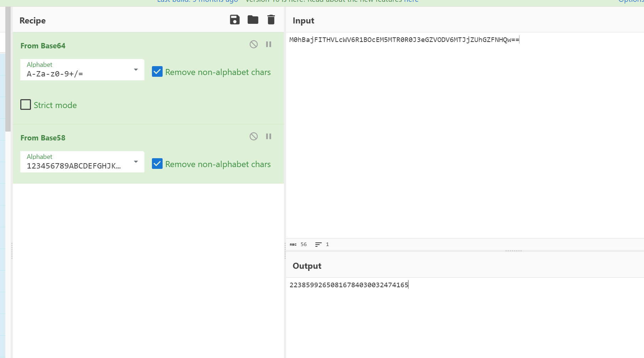Save the current recipe
This screenshot has width=644, height=358.
point(234,20)
